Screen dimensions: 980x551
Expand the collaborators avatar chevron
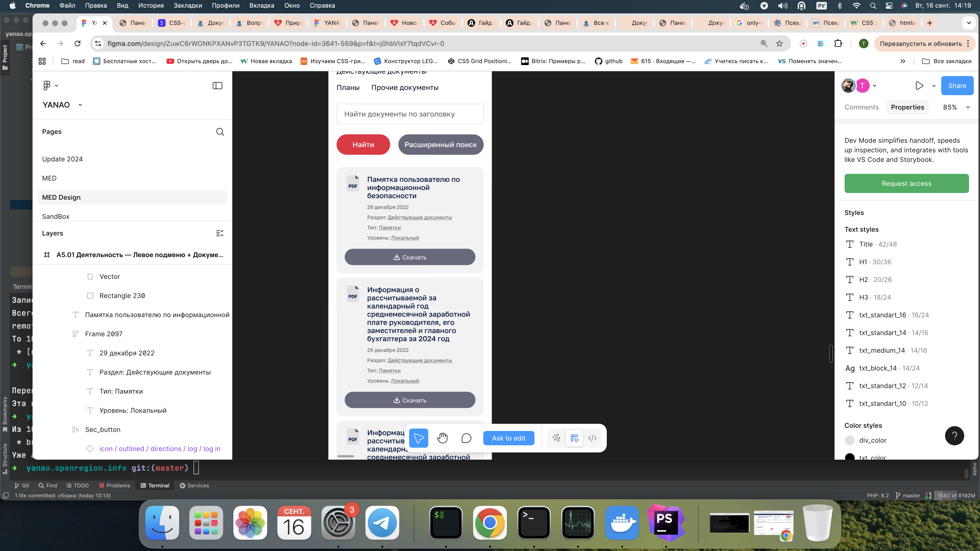[x=875, y=86]
